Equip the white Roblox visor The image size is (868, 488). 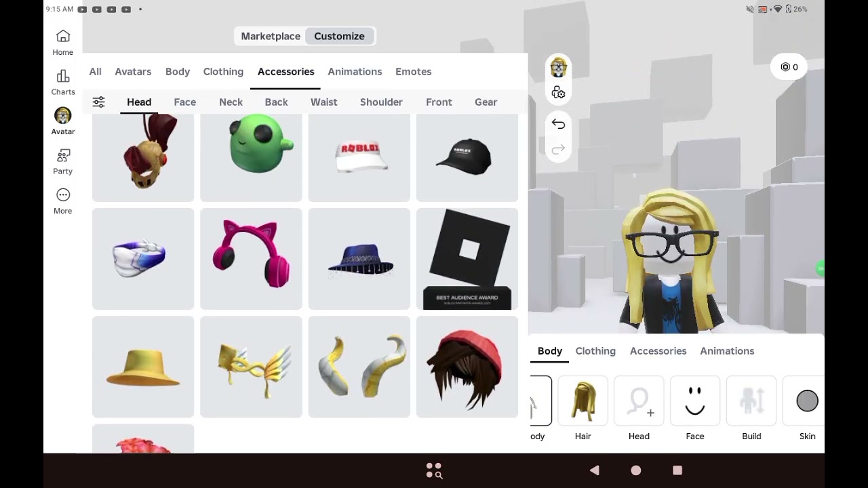359,157
